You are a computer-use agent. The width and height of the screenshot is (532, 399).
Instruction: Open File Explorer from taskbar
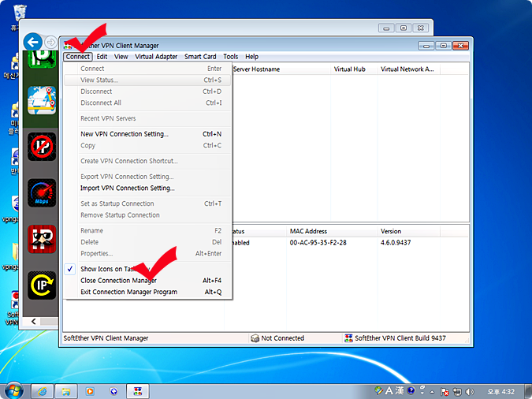66,392
